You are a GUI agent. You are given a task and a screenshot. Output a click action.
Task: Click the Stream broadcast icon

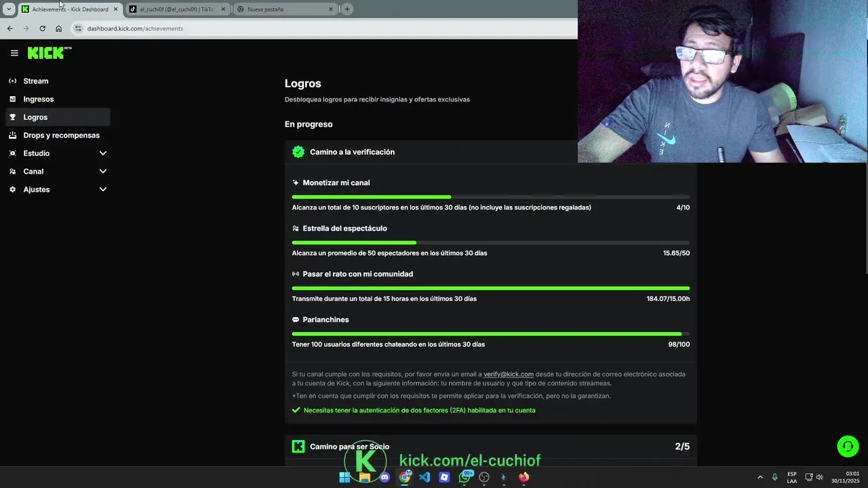pos(12,81)
